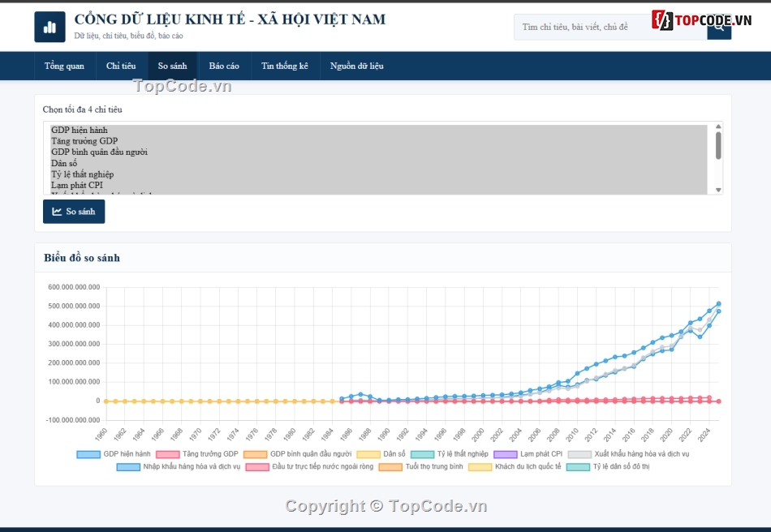Toggle Tăng trưởng GDP legend series
The height and width of the screenshot is (532, 771).
coord(196,454)
